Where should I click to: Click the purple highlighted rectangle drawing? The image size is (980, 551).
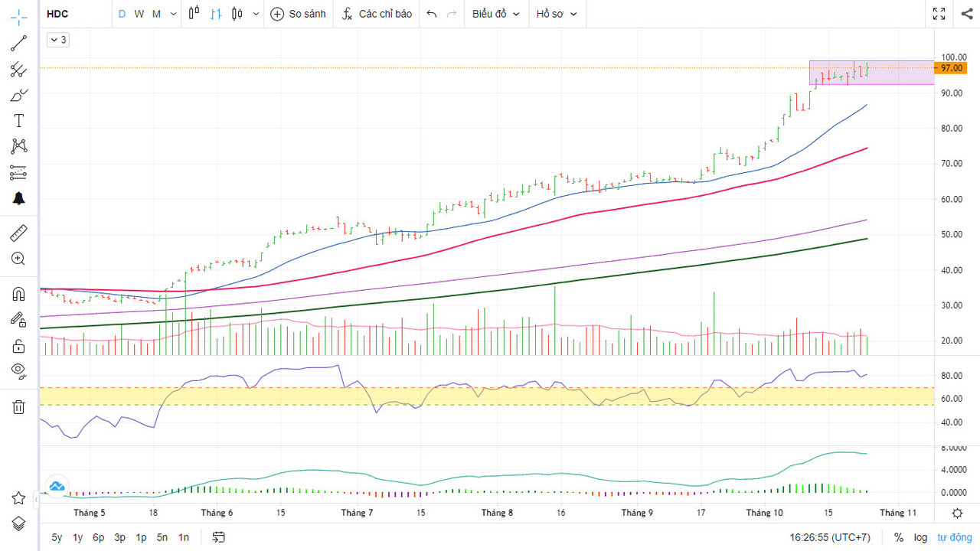click(x=871, y=73)
